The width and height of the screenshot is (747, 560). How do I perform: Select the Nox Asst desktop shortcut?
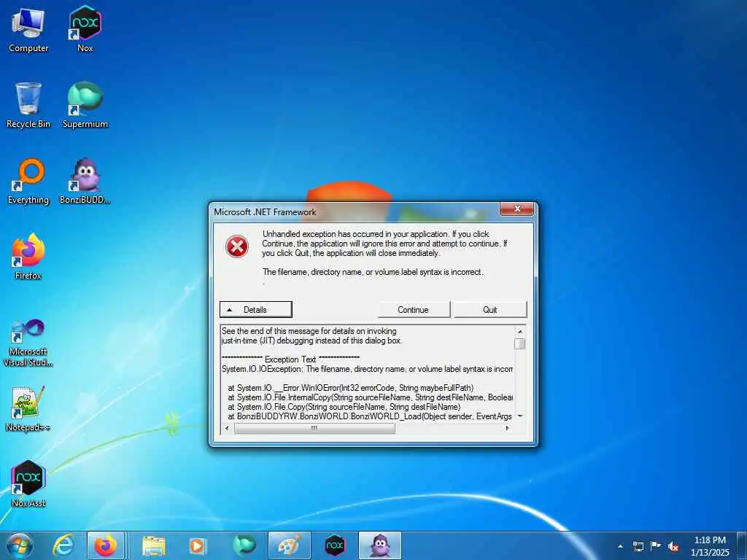[28, 484]
